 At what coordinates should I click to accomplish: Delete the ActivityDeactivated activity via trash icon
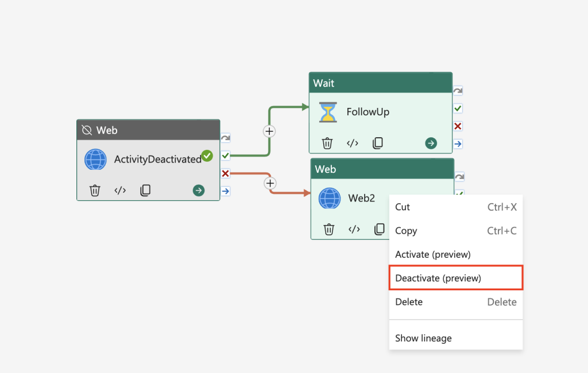coord(95,191)
